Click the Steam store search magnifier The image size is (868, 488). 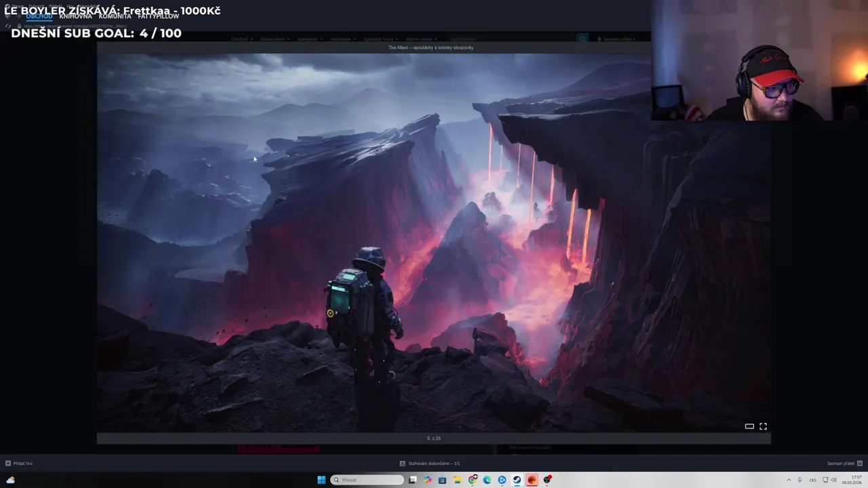[x=582, y=39]
